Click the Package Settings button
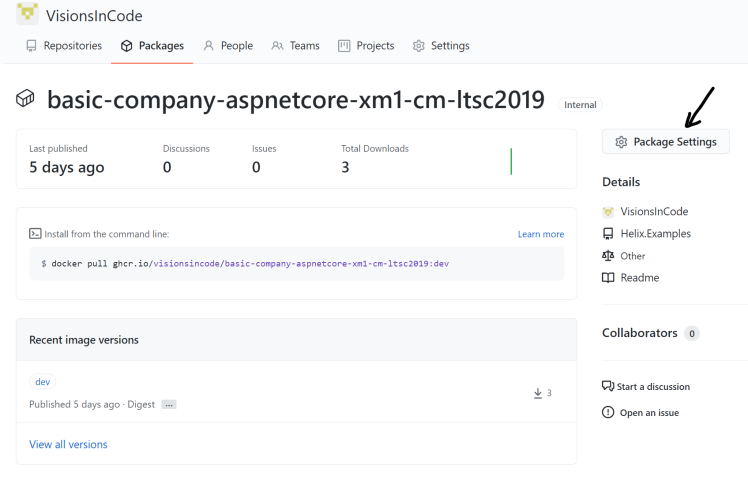This screenshot has height=480, width=748. pos(666,142)
